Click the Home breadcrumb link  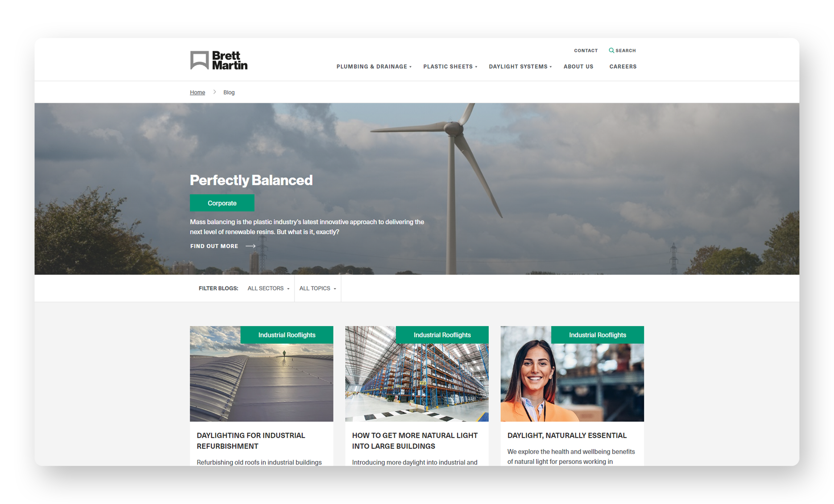click(197, 92)
